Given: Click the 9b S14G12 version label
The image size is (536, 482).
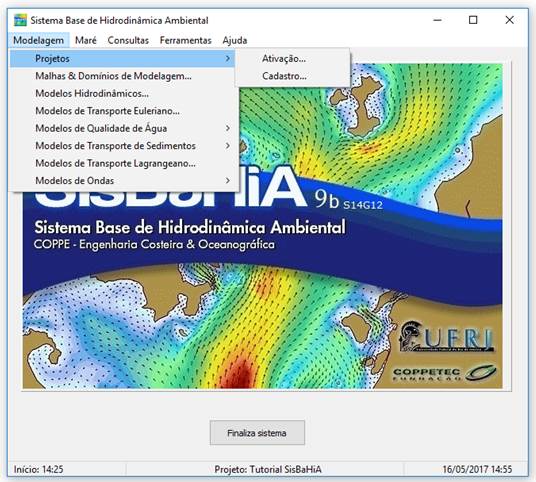Looking at the screenshot, I should (x=349, y=200).
